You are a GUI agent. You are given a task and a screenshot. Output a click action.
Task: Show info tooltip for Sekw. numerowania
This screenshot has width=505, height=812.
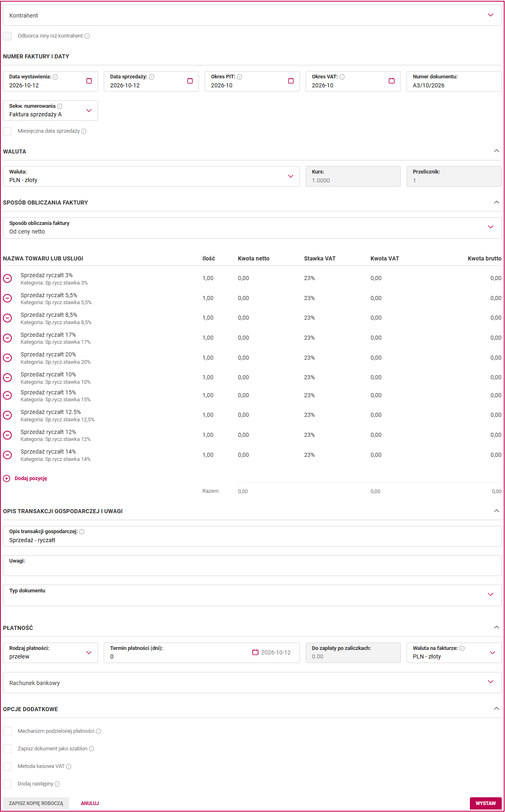[60, 106]
